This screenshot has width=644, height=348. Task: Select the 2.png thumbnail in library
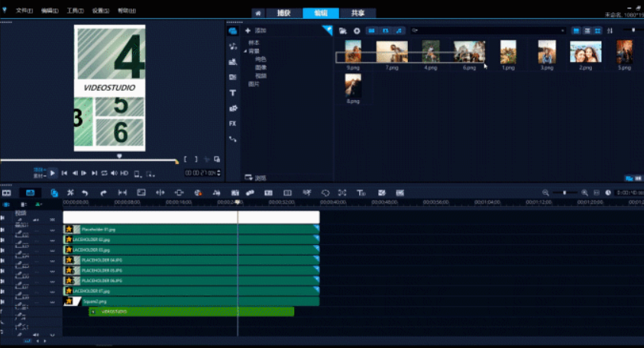pyautogui.click(x=585, y=53)
